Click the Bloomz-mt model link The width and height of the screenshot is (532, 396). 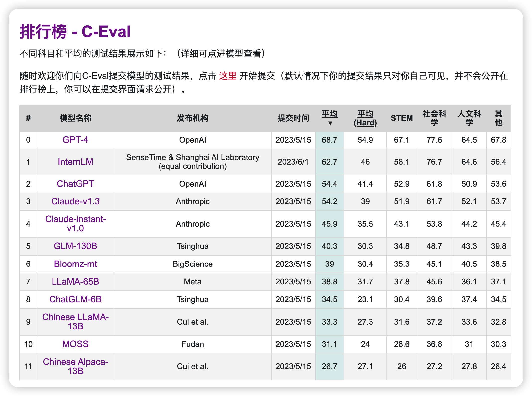(75, 264)
